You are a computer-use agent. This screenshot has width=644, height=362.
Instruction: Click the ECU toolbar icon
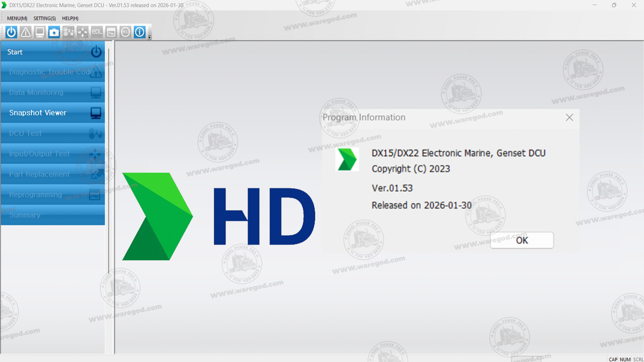[x=125, y=32]
